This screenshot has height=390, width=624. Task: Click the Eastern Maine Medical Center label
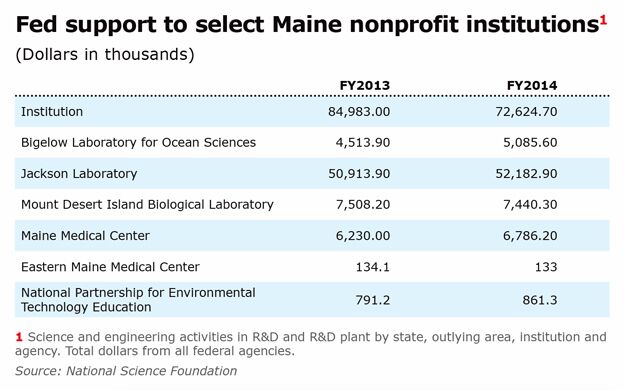pos(110,267)
